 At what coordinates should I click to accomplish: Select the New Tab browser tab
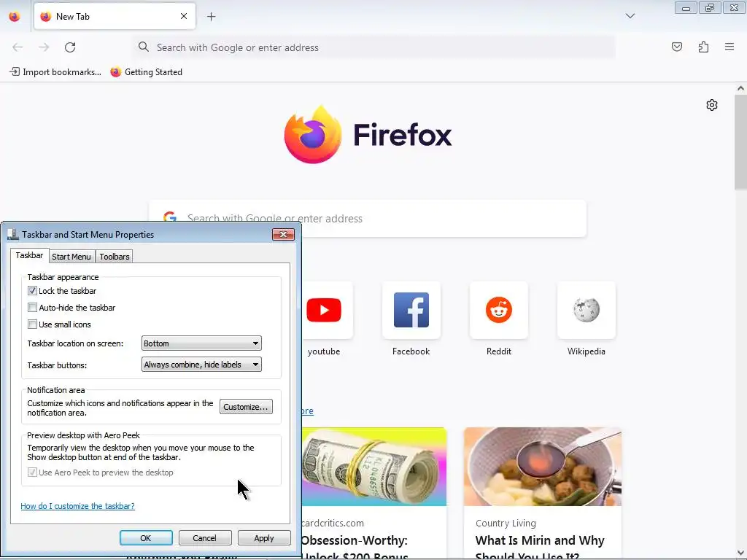click(x=115, y=16)
